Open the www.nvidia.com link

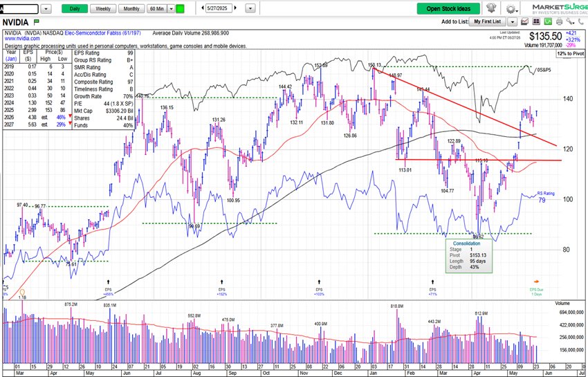[22, 39]
